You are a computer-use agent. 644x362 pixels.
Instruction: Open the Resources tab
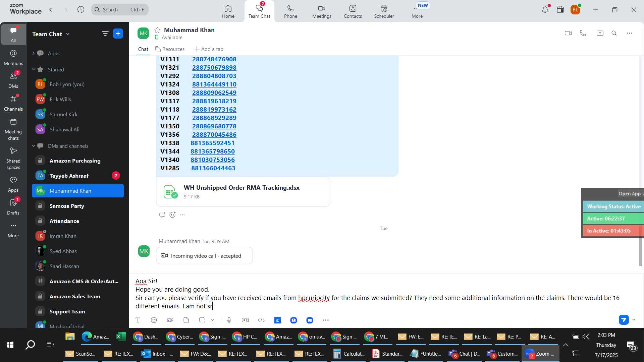(170, 49)
